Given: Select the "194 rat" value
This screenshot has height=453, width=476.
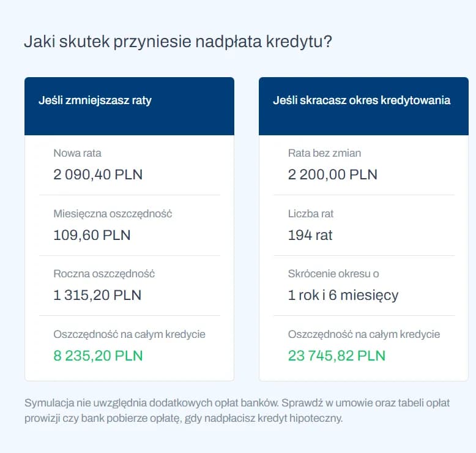Looking at the screenshot, I should click(x=310, y=235).
